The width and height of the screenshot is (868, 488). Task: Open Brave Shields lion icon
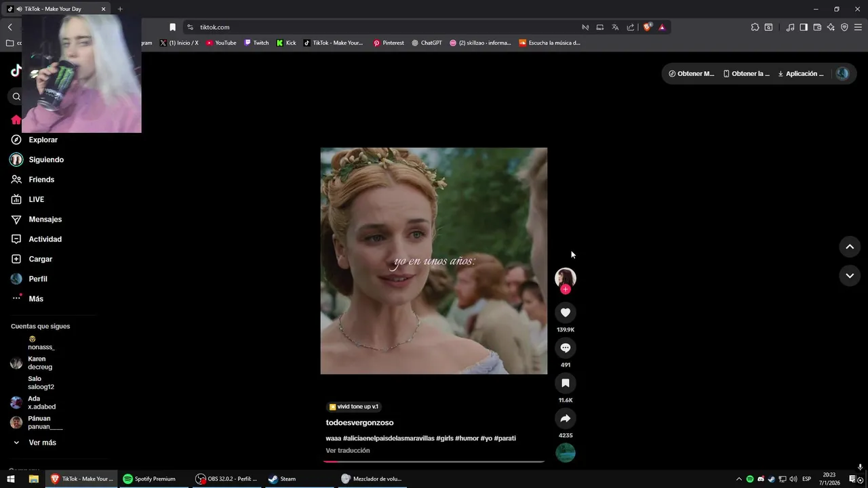coord(647,27)
